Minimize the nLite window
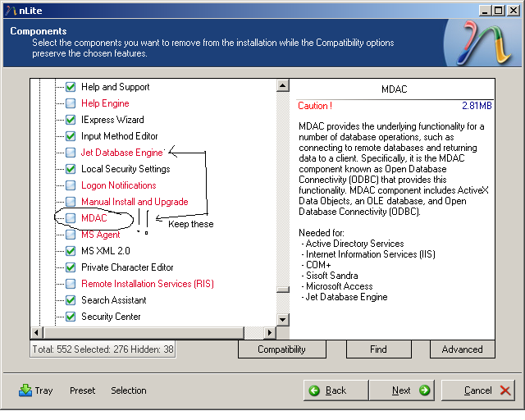 click(485, 11)
